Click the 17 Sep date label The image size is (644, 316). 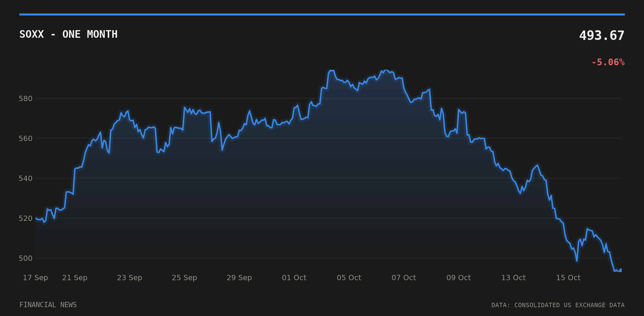(x=35, y=278)
